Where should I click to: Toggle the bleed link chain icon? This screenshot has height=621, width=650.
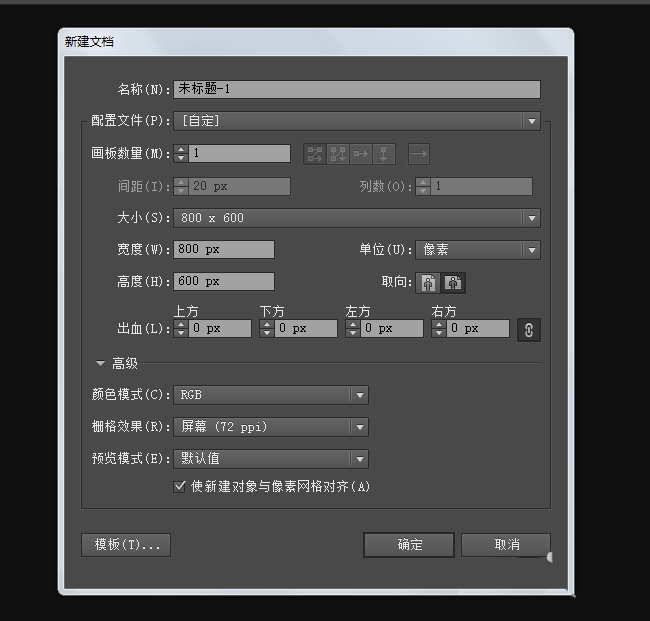[529, 330]
